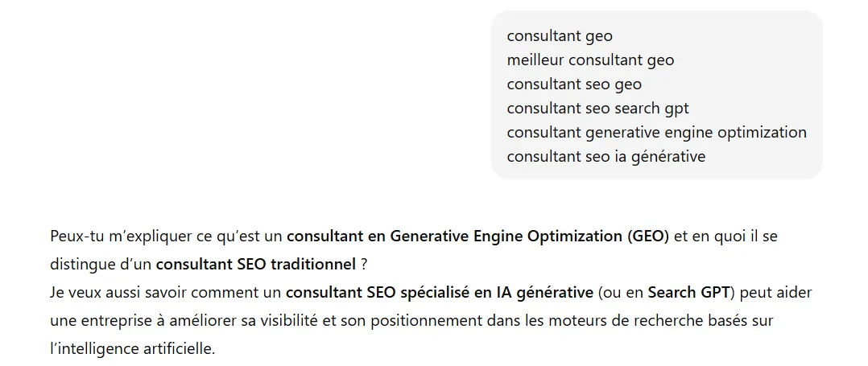Click bold phrase "consultant SEO traditionnel"

[x=255, y=264]
